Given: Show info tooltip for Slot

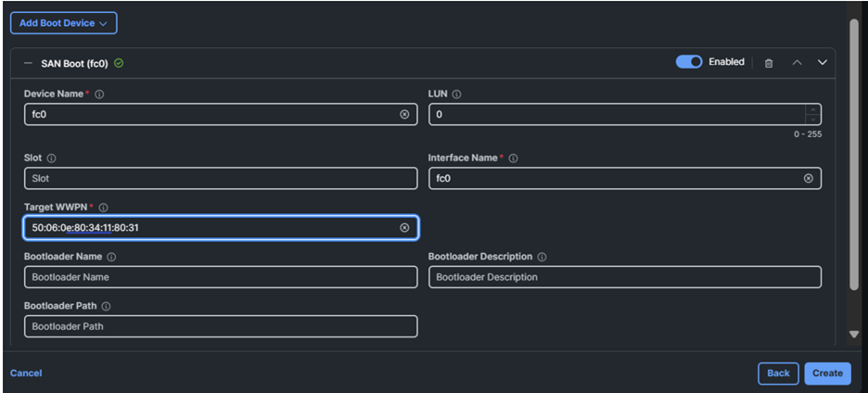Looking at the screenshot, I should pos(51,158).
